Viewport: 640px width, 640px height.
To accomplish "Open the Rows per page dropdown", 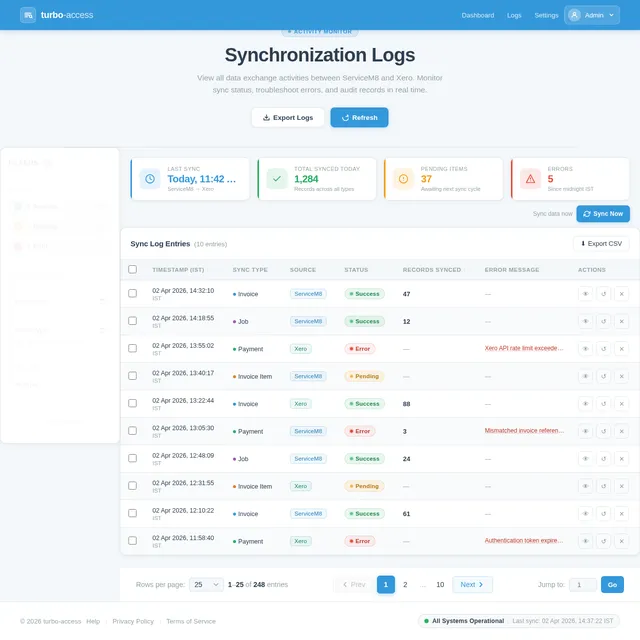I will click(206, 584).
